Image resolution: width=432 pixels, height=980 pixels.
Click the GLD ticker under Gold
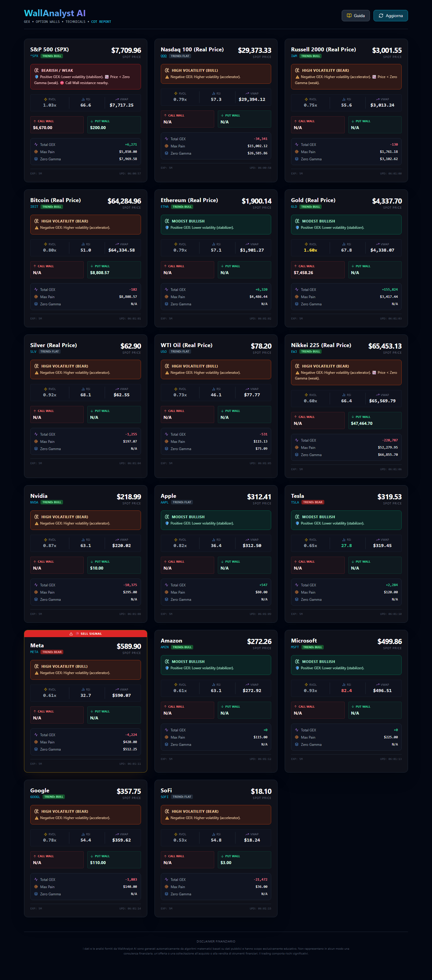click(294, 207)
